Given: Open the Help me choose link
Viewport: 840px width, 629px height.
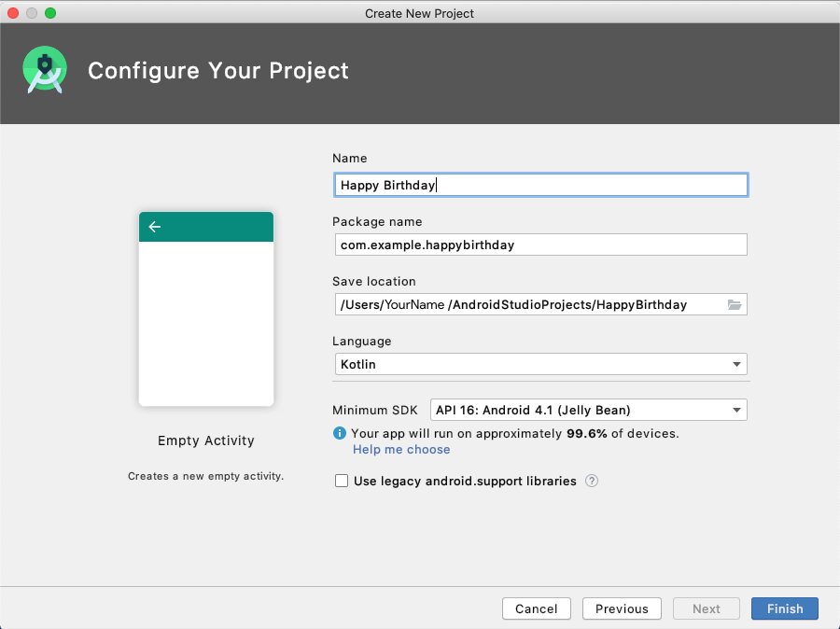Looking at the screenshot, I should [401, 450].
